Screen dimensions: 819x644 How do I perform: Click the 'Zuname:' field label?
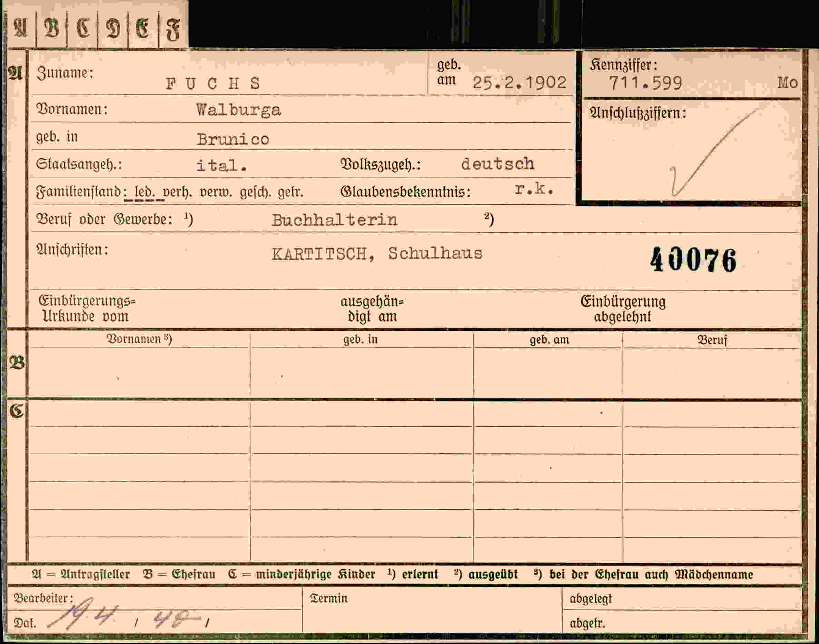click(65, 73)
